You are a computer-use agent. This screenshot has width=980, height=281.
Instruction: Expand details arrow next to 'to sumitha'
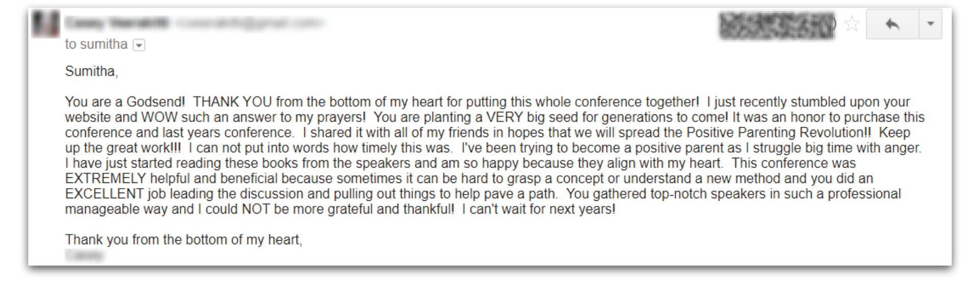(139, 45)
